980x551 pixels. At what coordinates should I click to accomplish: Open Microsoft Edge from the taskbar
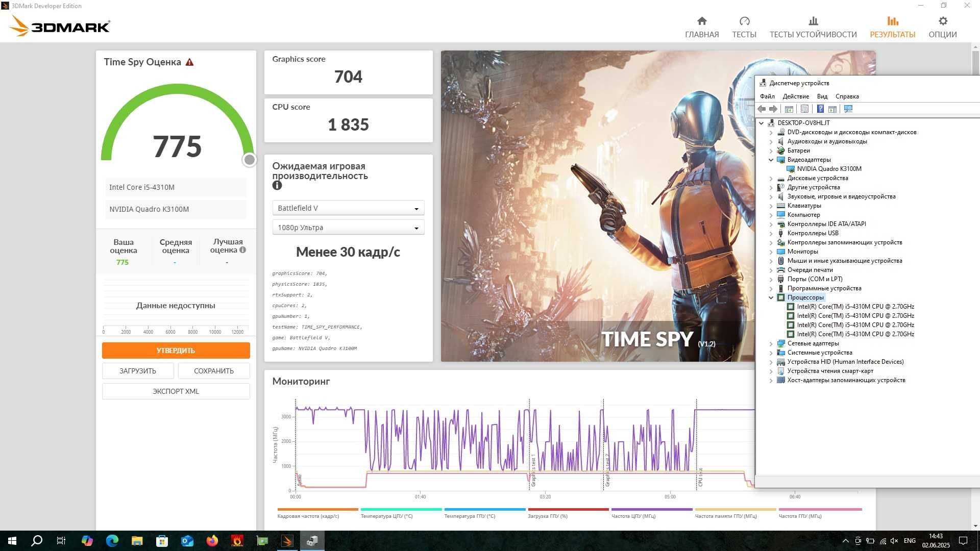[112, 541]
